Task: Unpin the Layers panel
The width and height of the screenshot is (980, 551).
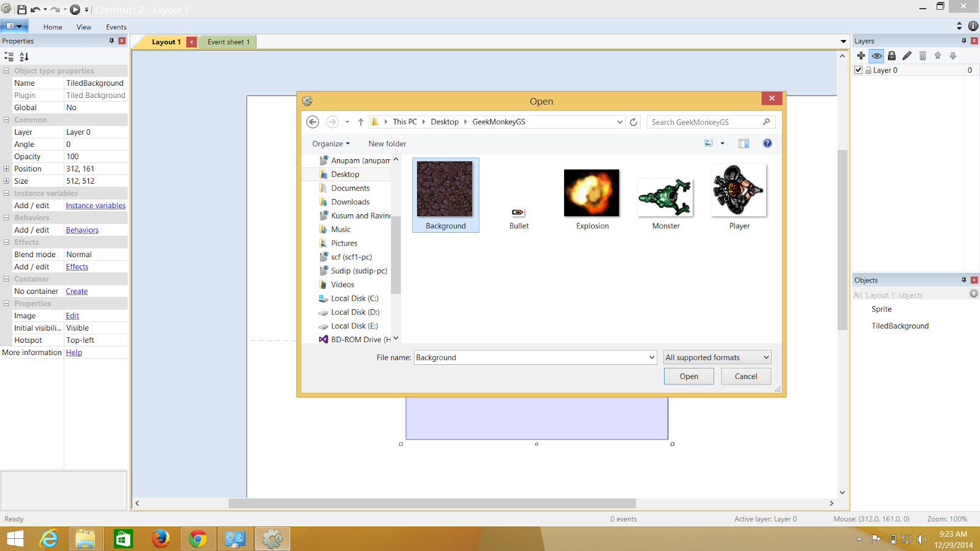Action: click(x=963, y=40)
